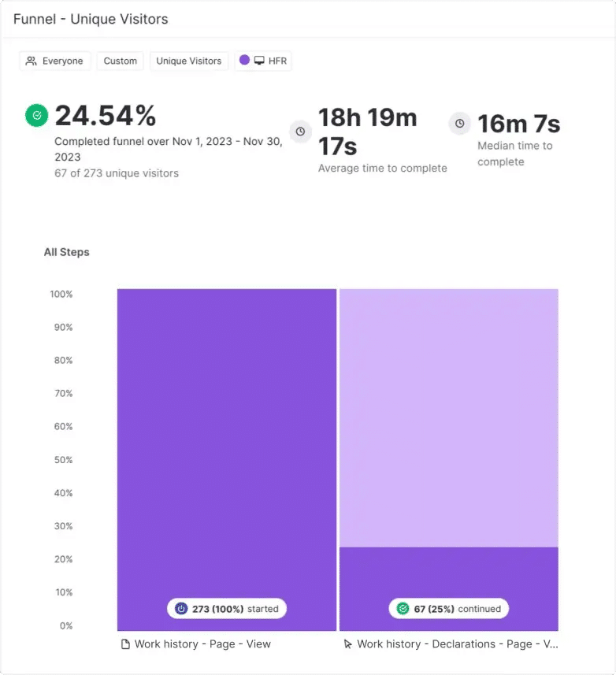Click the Work history - Page - View step label
This screenshot has width=616, height=675.
click(202, 644)
